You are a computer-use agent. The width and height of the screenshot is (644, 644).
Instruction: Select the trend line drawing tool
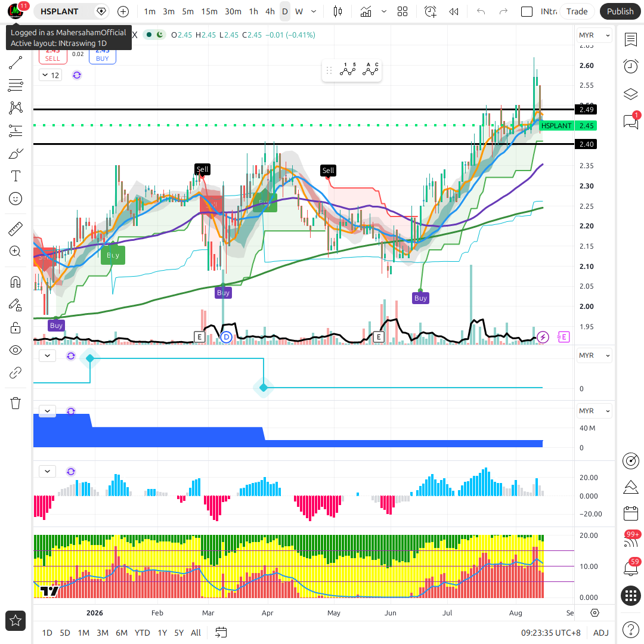coord(16,63)
